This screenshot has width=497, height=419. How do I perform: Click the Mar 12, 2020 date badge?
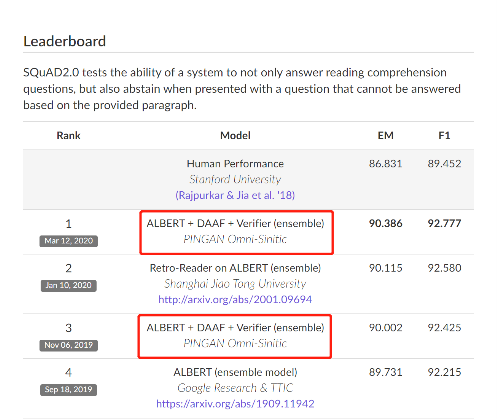coord(69,241)
